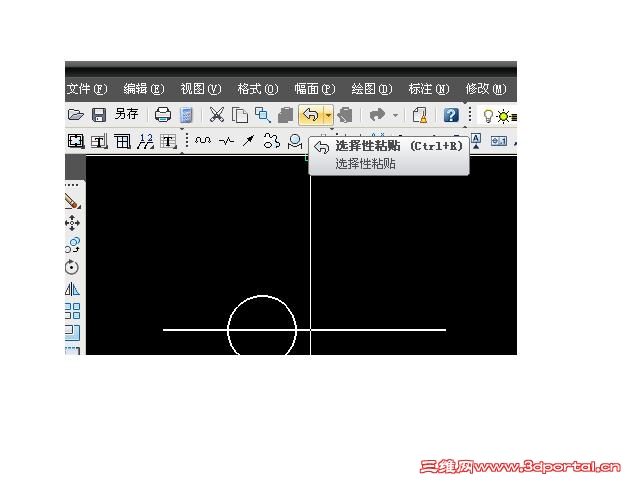Open the 绘图(D) menu
This screenshot has width=640, height=480.
371,89
